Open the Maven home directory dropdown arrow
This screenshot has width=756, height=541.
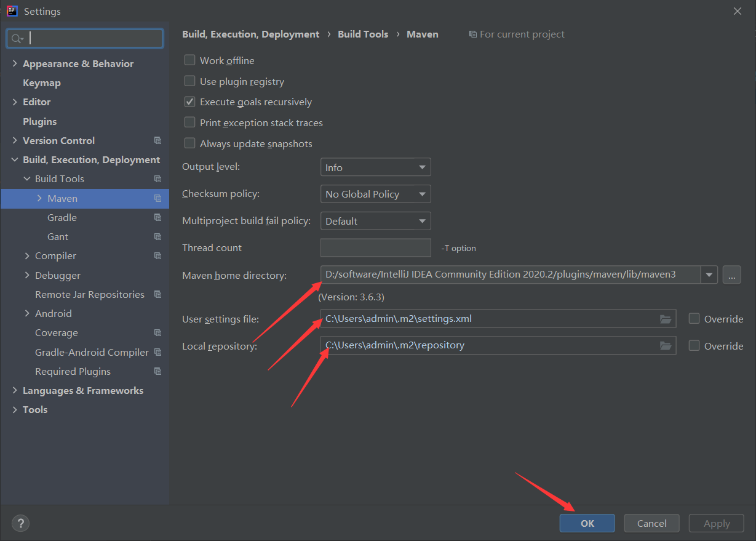coord(710,275)
